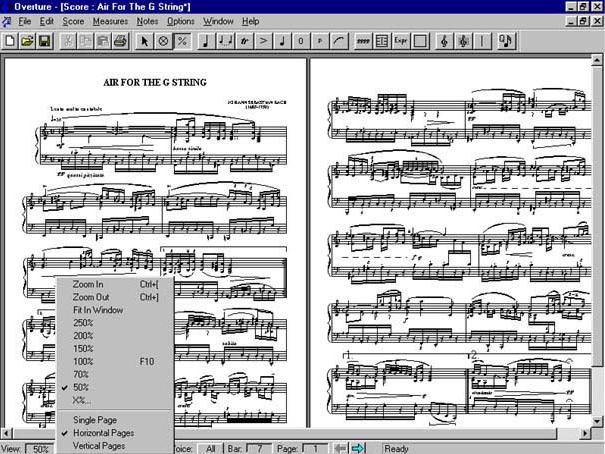Viewport: 605px width, 454px height.
Task: Click the Paste clipboard icon
Action: (x=103, y=41)
